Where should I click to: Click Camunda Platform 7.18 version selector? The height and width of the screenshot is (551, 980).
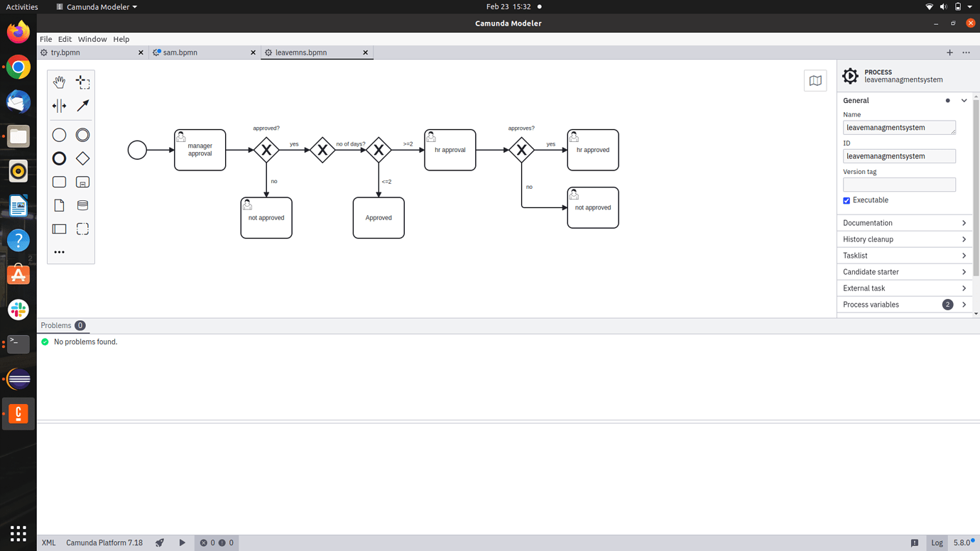pyautogui.click(x=104, y=542)
